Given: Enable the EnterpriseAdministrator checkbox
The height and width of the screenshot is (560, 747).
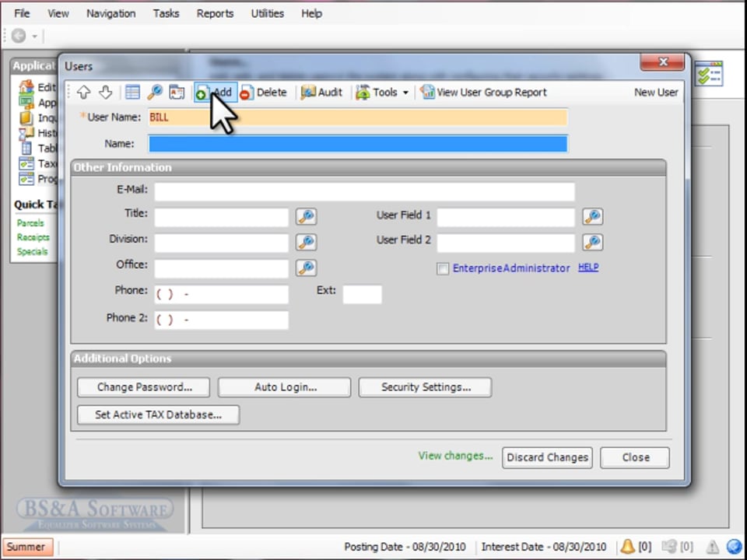Looking at the screenshot, I should tap(443, 268).
